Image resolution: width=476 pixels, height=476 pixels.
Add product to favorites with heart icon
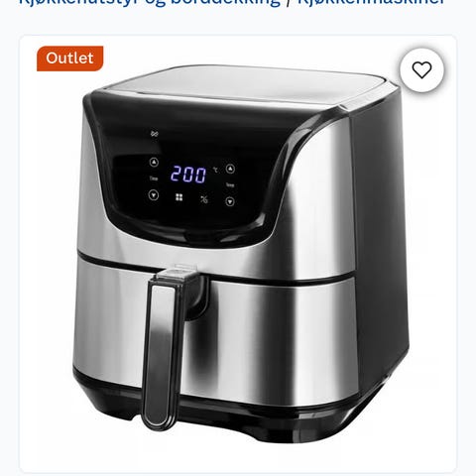[421, 69]
